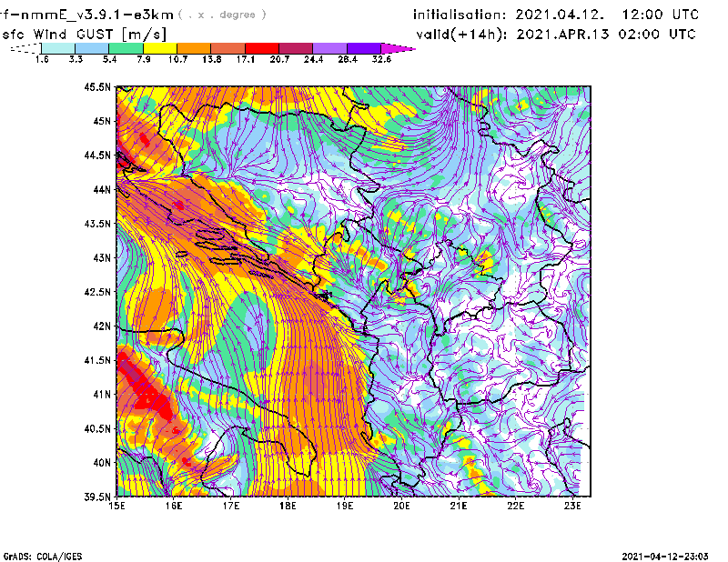The height and width of the screenshot is (562, 728).
Task: Click the '39.5N' latitude label
Action: click(x=97, y=497)
